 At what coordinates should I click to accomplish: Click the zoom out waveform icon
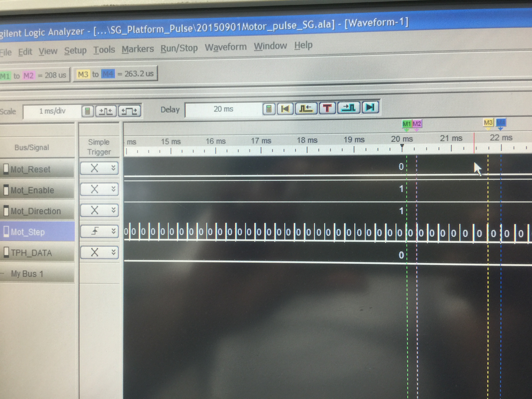pyautogui.click(x=106, y=111)
